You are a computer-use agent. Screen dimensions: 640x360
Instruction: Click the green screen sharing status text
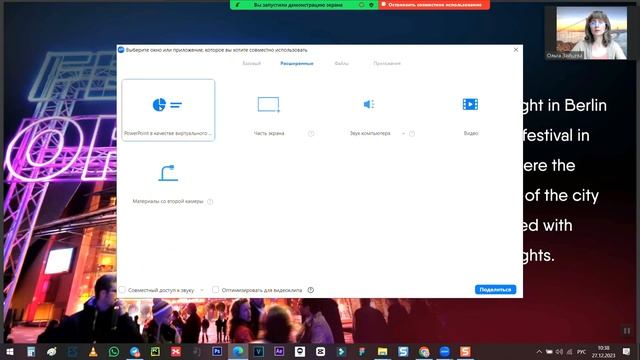click(298, 5)
